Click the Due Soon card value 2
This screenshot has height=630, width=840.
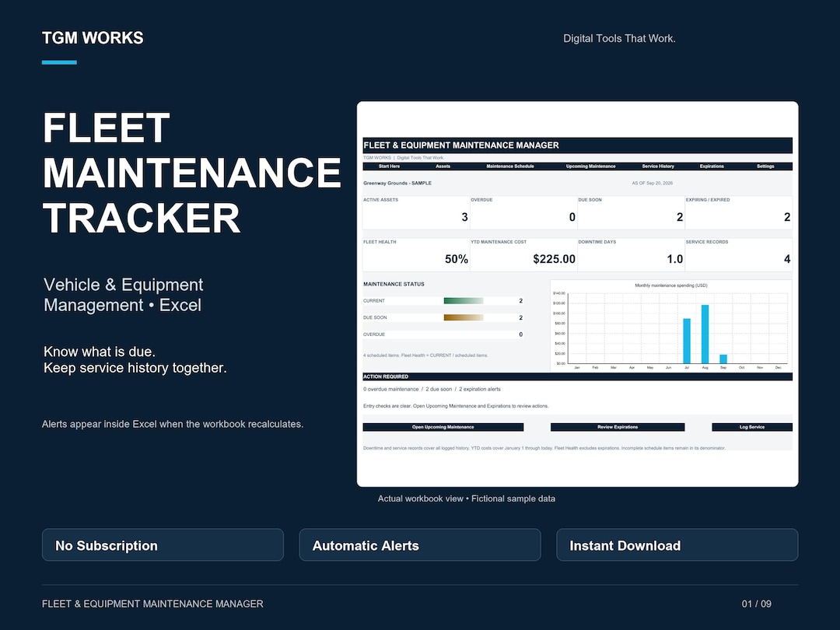coord(680,217)
